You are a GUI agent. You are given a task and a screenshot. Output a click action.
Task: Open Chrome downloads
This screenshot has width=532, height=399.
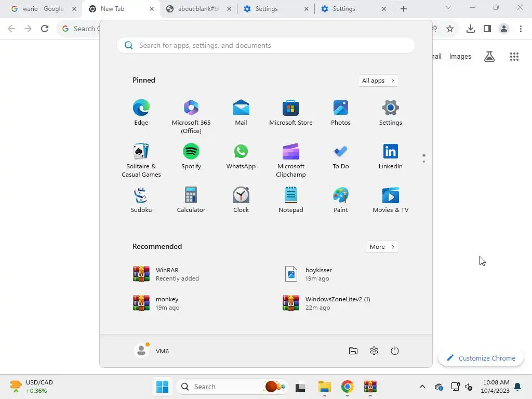471,29
